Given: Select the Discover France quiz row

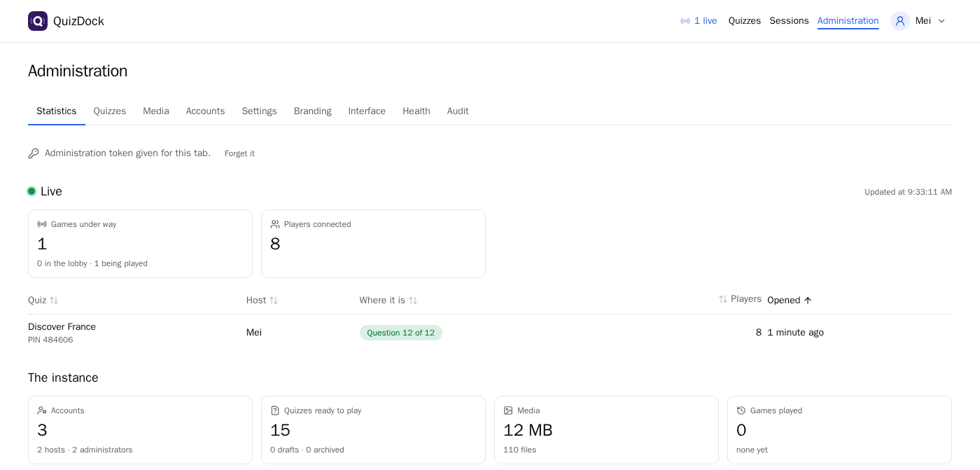Looking at the screenshot, I should pos(490,333).
